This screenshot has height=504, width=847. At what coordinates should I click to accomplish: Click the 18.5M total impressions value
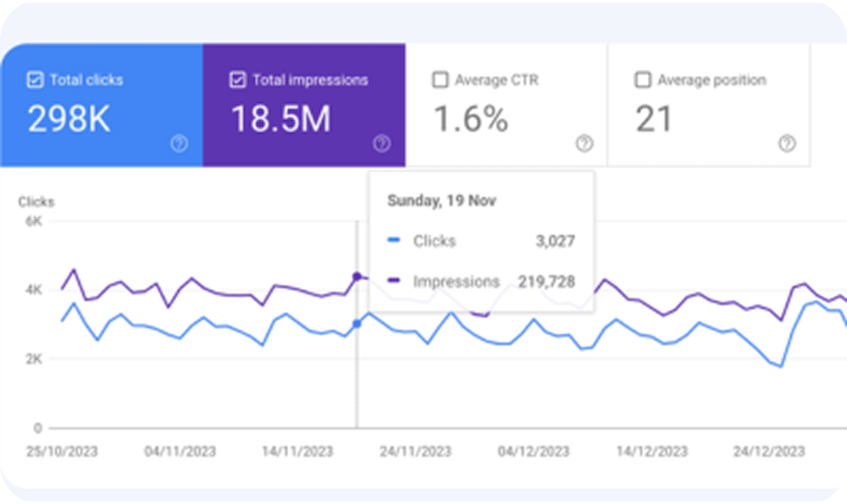point(281,119)
